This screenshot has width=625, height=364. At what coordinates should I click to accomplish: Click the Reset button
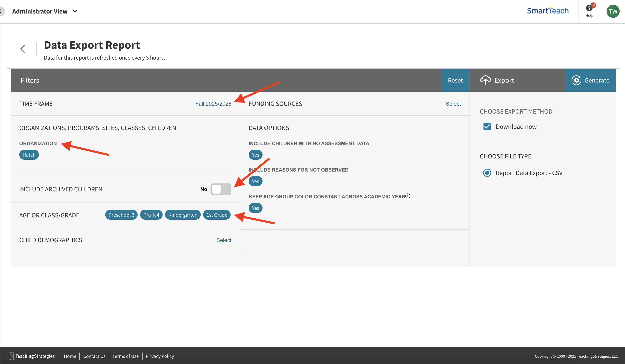point(455,80)
